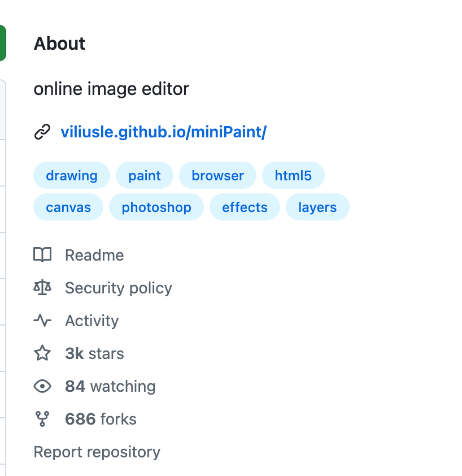Click the link chain icon beside website URL
Image resolution: width=462 pixels, height=476 pixels.
[42, 132]
